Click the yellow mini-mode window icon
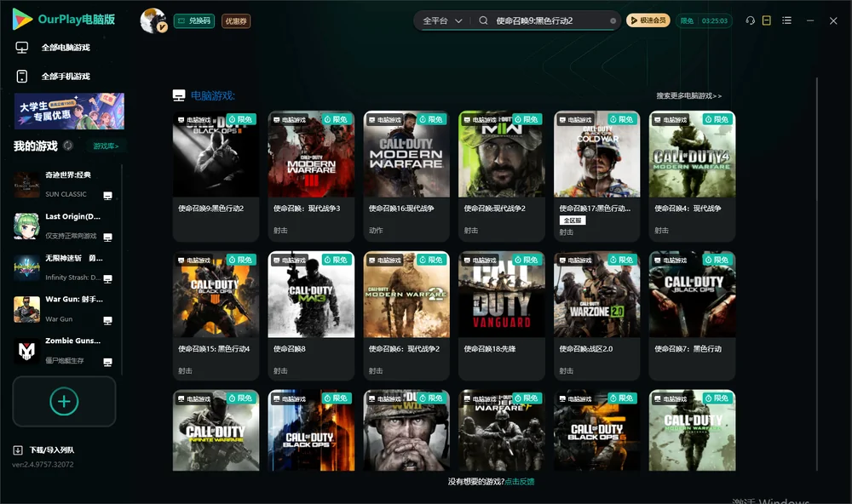852x504 pixels. coord(766,20)
